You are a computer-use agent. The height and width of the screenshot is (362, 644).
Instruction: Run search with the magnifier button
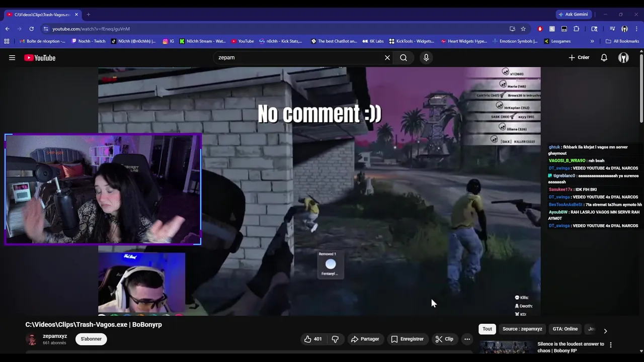pos(404,58)
